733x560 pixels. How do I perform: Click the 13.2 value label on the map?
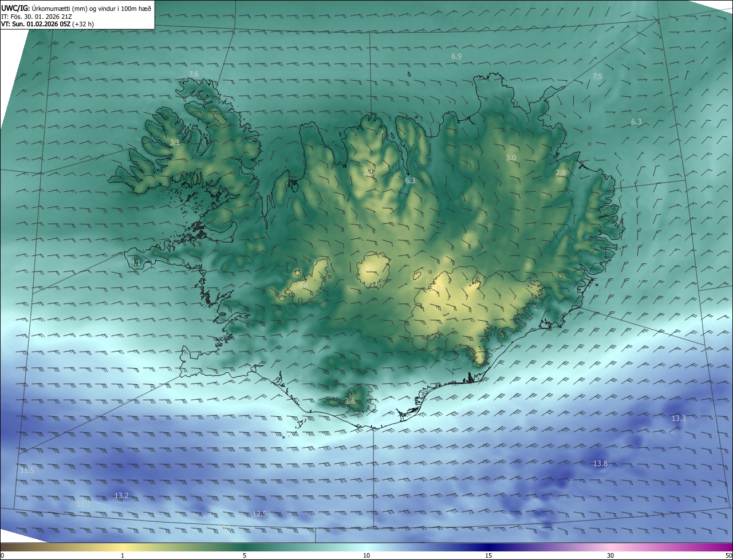[x=121, y=495]
